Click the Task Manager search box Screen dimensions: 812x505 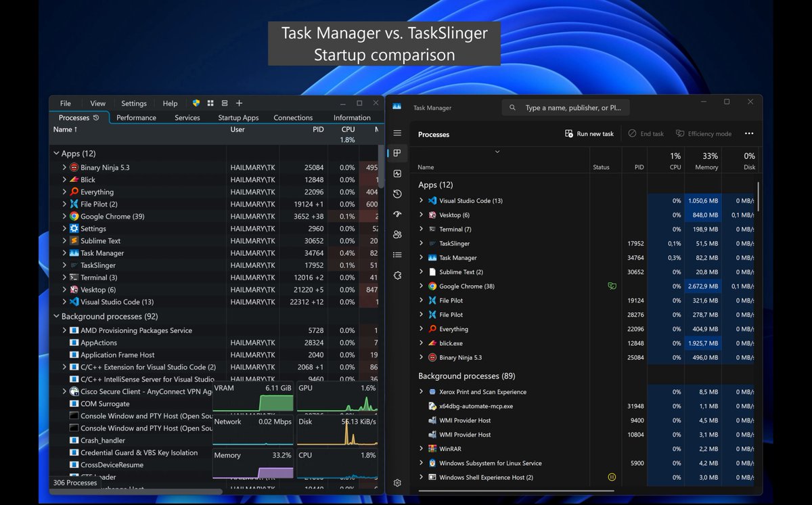point(566,108)
